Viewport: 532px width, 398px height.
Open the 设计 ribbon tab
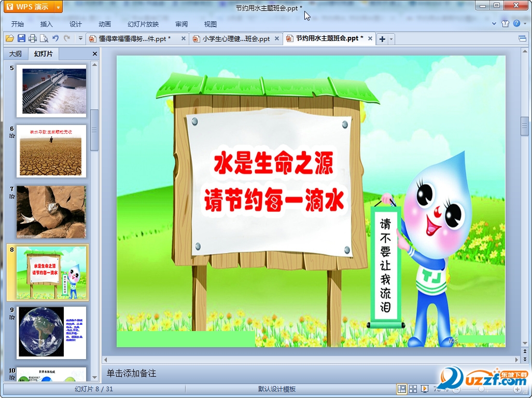pos(76,24)
